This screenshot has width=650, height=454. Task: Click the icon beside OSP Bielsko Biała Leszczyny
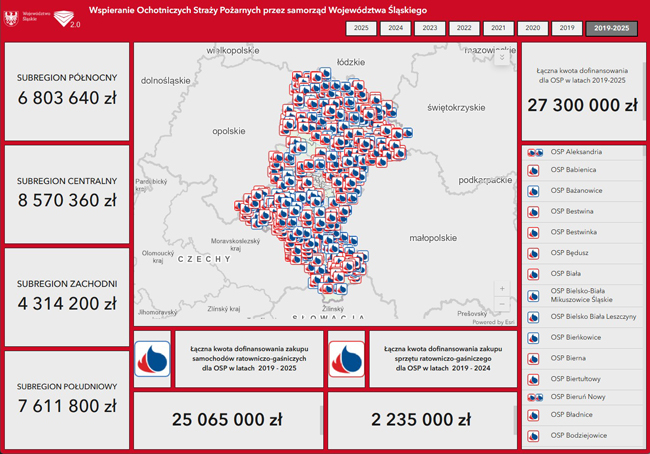pyautogui.click(x=533, y=317)
